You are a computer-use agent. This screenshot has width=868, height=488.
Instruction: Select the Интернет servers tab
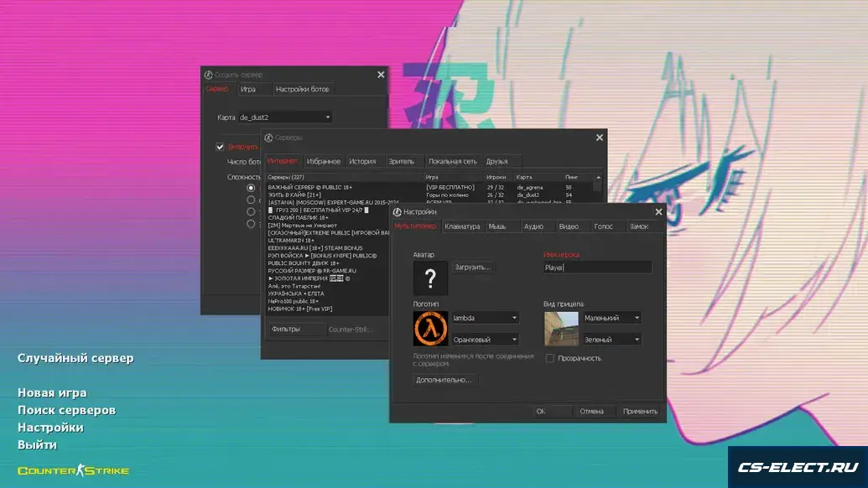pos(283,162)
